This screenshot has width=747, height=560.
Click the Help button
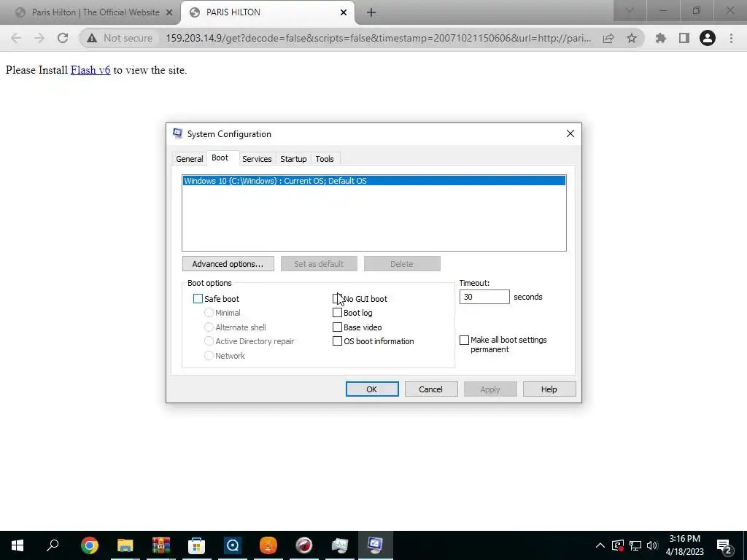[549, 389]
